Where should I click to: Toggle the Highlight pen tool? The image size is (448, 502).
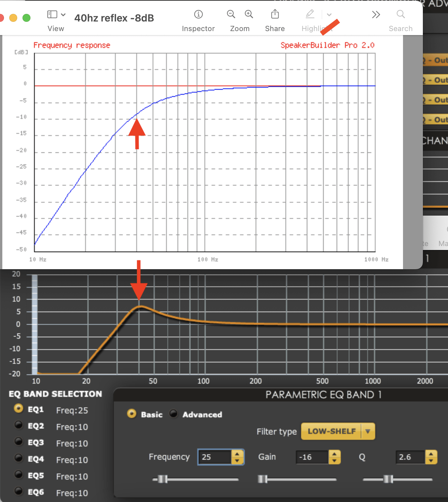310,14
